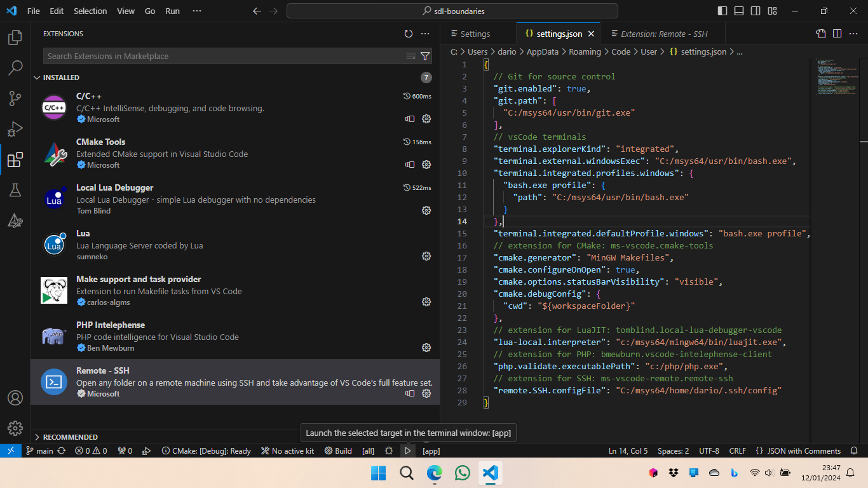Open the Manage gear in activity bar
This screenshot has height=488, width=868.
15,428
